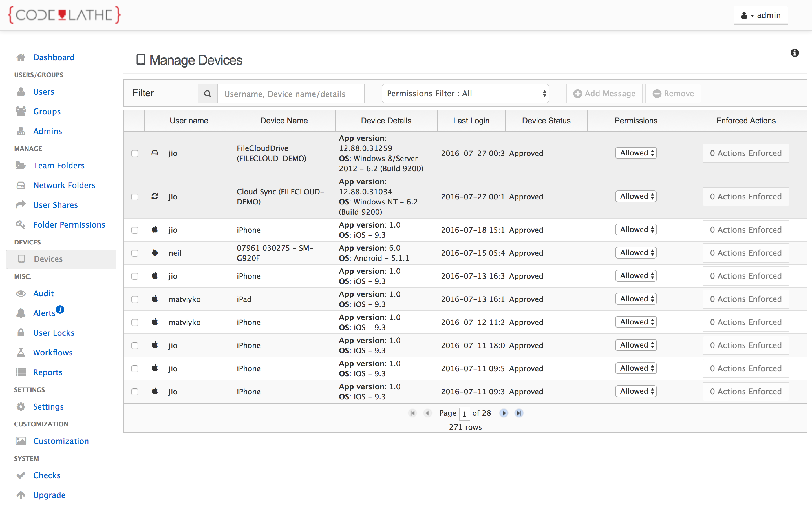
Task: Click the FileCloudDrive drive icon
Action: click(x=155, y=153)
